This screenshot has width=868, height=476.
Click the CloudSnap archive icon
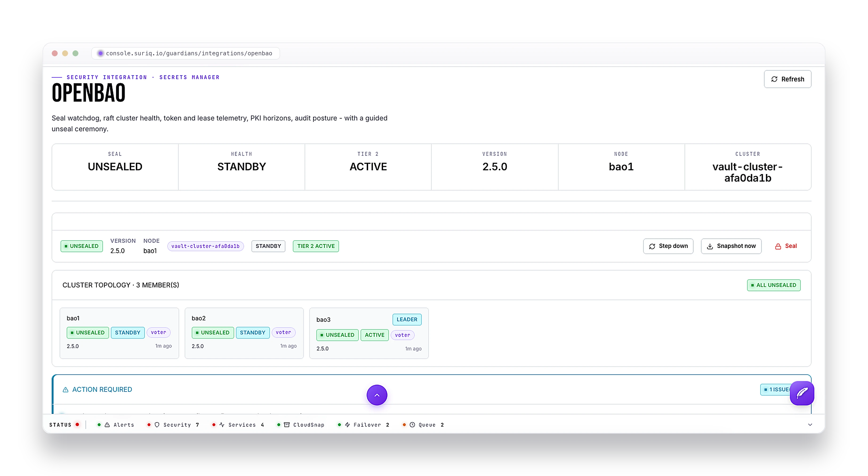pyautogui.click(x=287, y=425)
